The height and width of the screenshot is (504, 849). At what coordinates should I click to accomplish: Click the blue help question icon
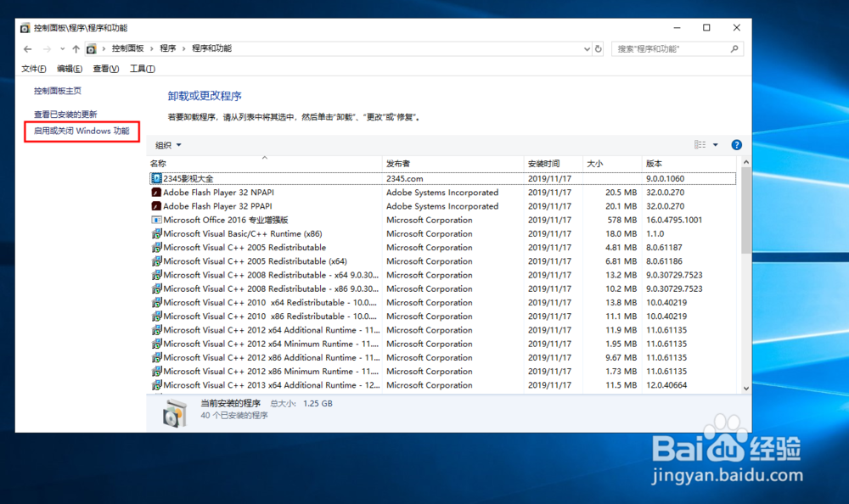coord(736,144)
